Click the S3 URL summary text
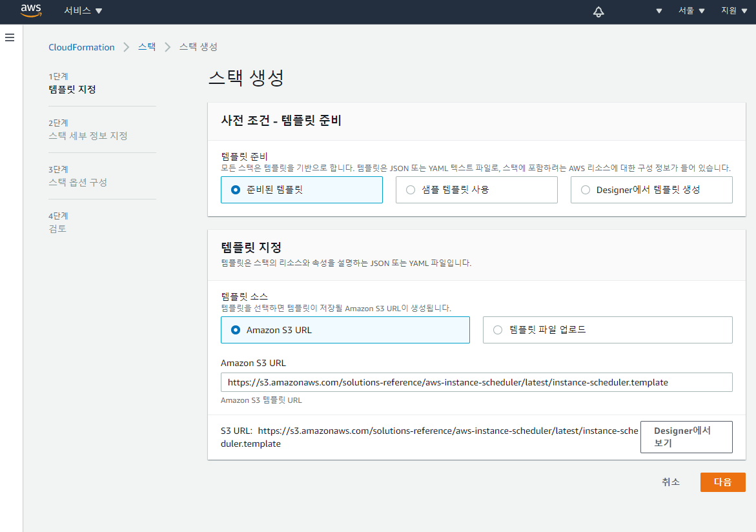Screen dimensions: 756x532 pyautogui.click(x=429, y=437)
